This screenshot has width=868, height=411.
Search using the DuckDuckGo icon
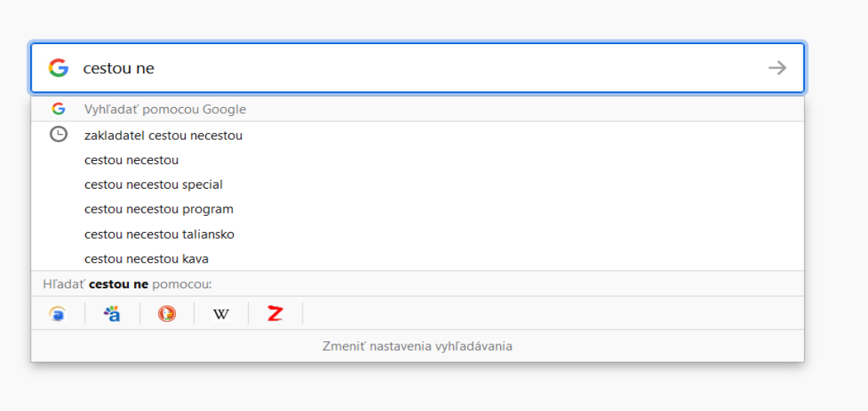[x=166, y=314]
